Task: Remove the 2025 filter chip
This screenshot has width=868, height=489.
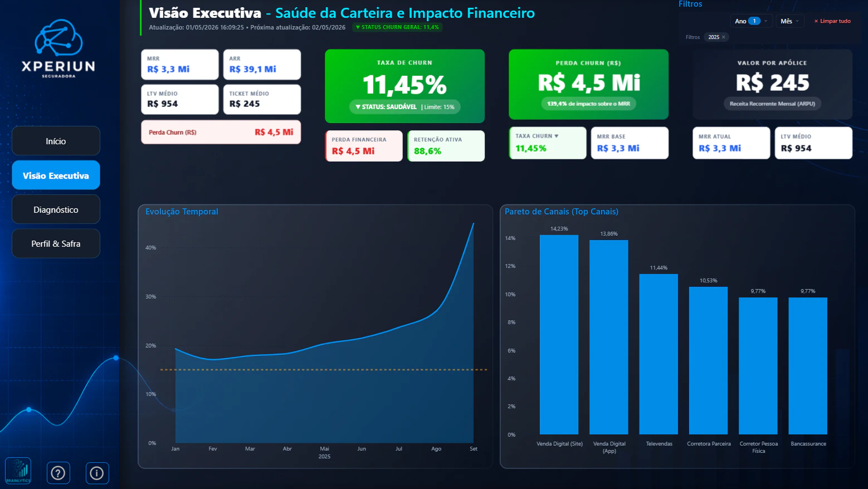Action: [724, 37]
